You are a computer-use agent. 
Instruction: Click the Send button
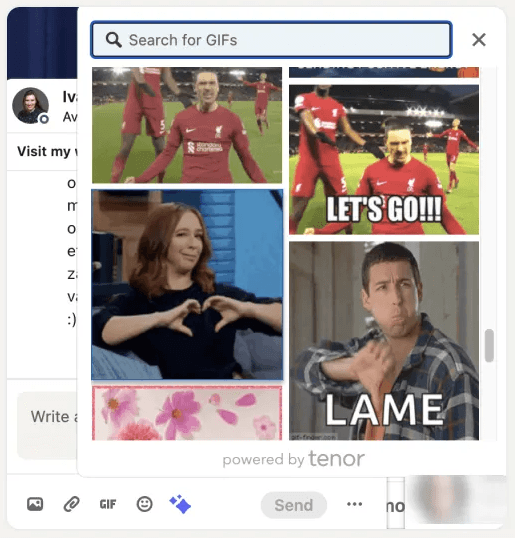click(x=294, y=505)
